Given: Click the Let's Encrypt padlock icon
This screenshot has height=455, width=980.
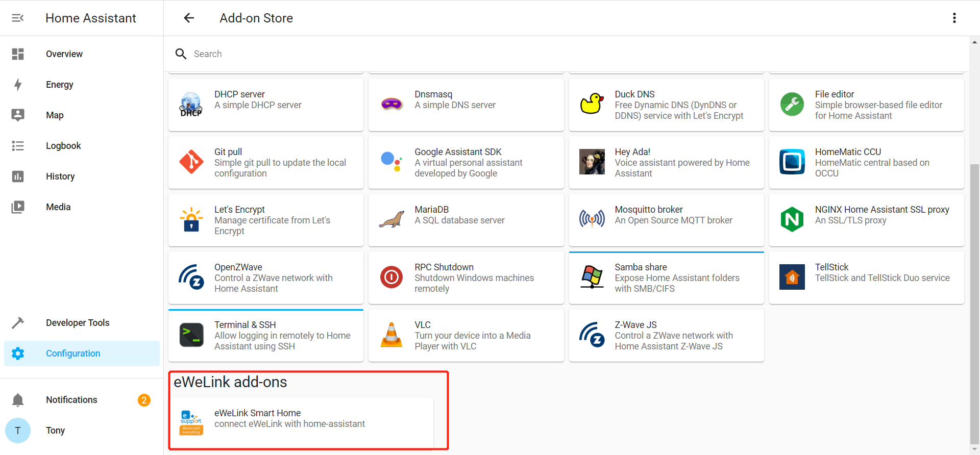Looking at the screenshot, I should (x=191, y=219).
